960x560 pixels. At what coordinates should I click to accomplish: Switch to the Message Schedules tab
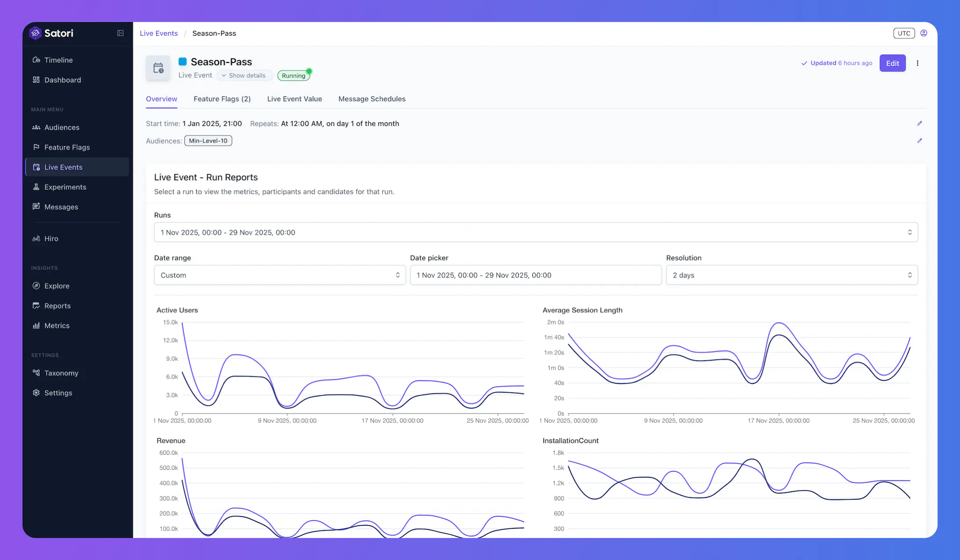point(372,99)
